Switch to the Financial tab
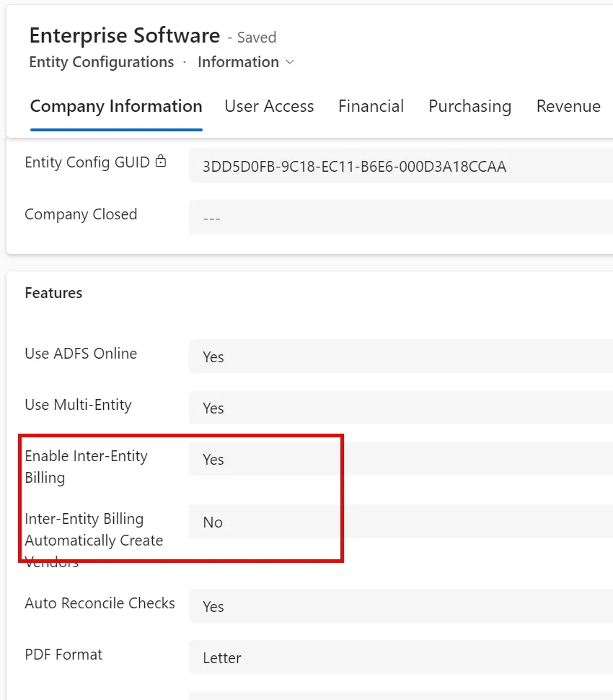 pyautogui.click(x=371, y=106)
